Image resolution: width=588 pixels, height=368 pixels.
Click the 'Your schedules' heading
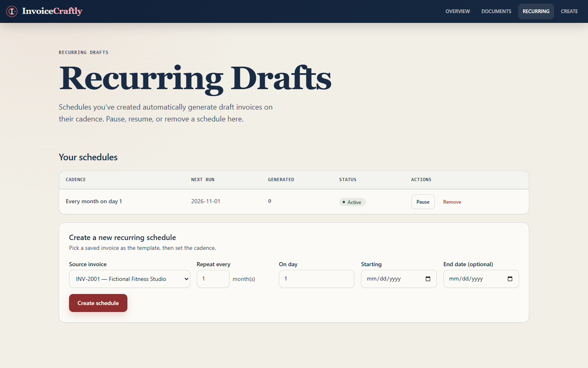click(x=88, y=157)
